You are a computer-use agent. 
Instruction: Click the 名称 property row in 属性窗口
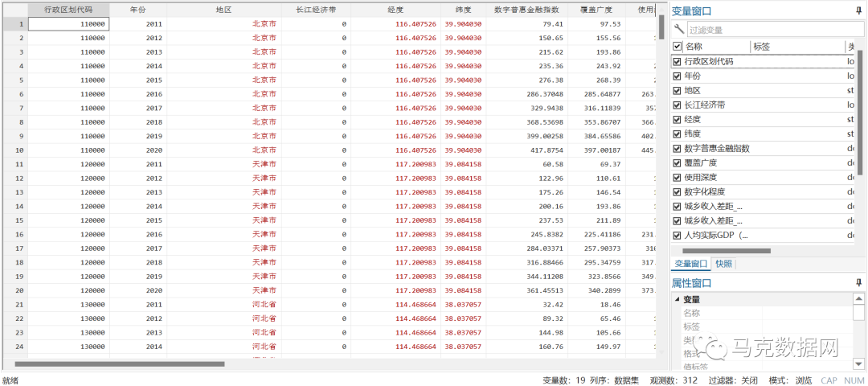[x=762, y=314]
